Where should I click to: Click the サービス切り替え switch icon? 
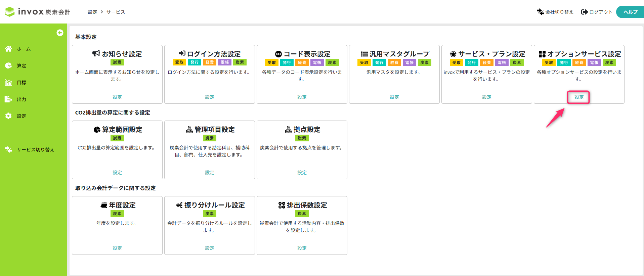[x=8, y=149]
